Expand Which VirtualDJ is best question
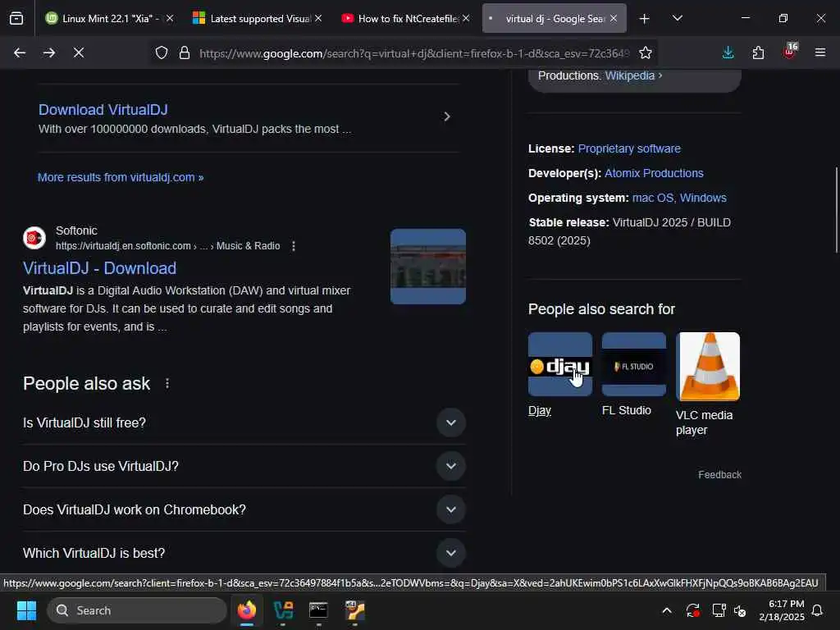The height and width of the screenshot is (630, 840). [x=244, y=553]
